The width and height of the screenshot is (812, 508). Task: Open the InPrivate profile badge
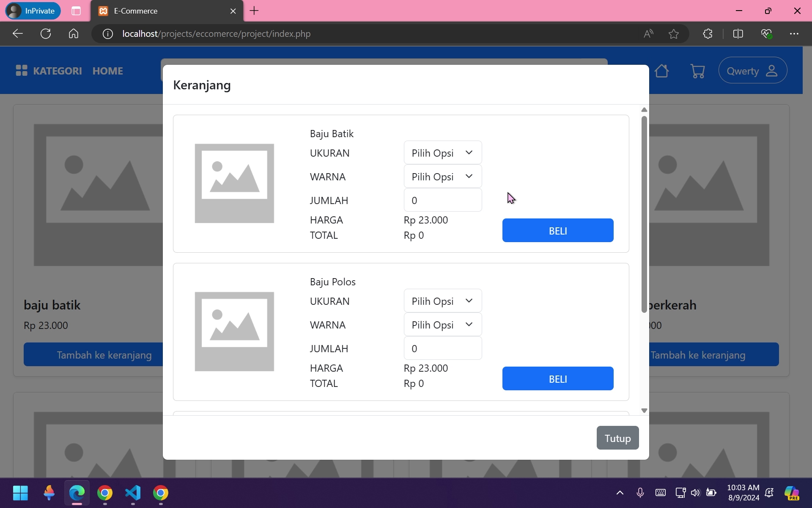click(x=33, y=11)
